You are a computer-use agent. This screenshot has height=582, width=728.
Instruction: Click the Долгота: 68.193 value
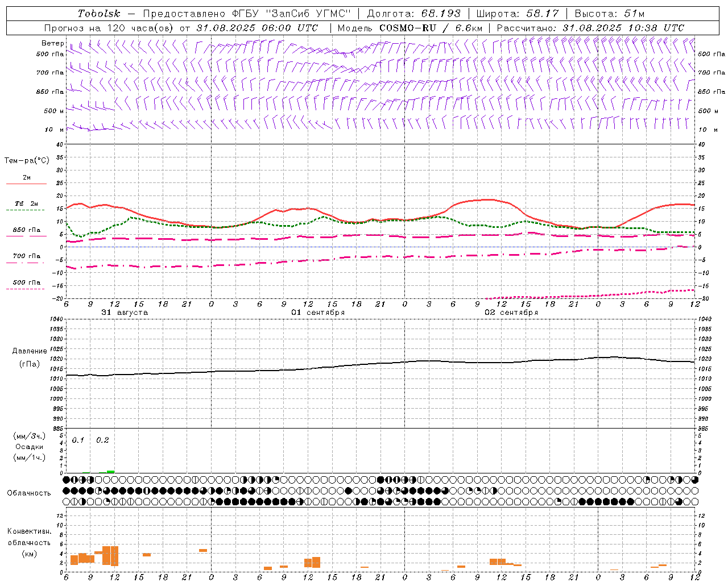click(413, 14)
